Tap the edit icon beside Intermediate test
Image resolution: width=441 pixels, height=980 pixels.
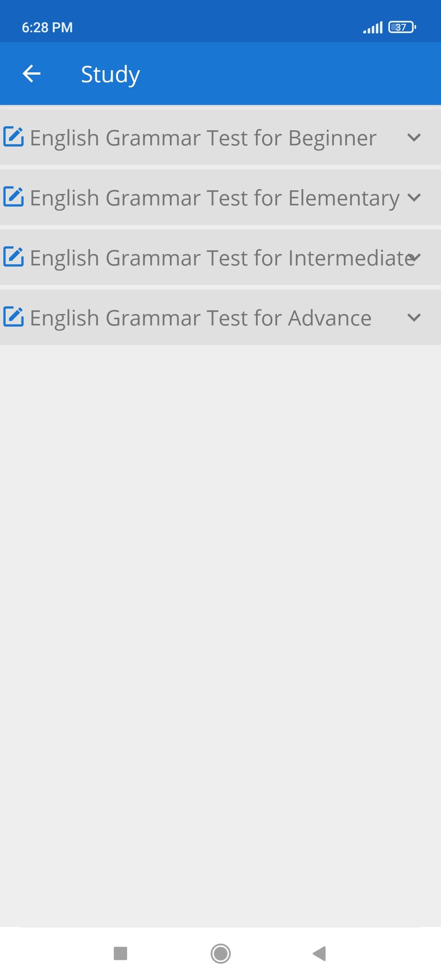tap(13, 257)
